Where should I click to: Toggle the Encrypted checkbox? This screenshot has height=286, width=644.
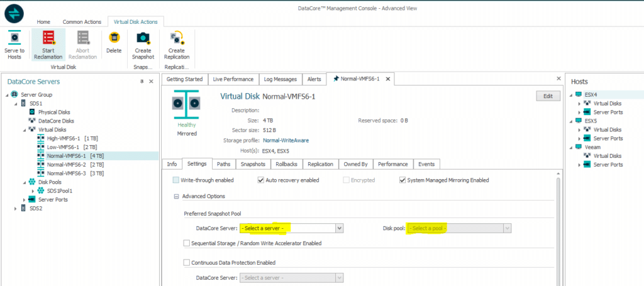[x=347, y=180]
